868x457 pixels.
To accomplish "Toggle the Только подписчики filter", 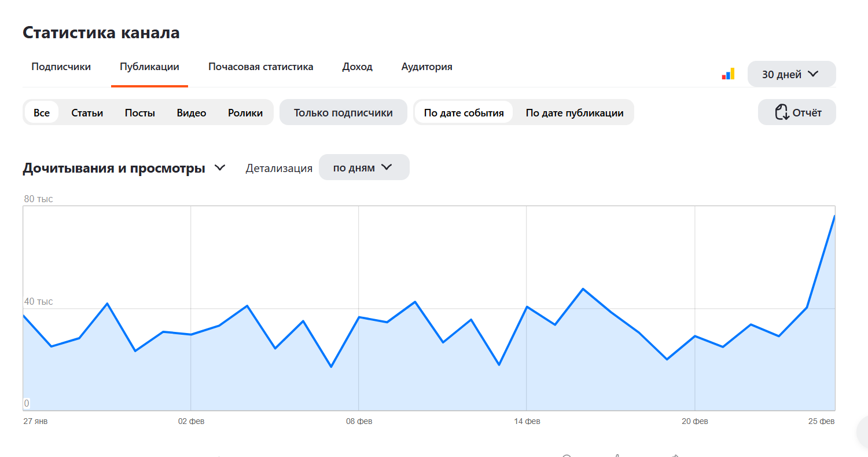I will pyautogui.click(x=343, y=112).
